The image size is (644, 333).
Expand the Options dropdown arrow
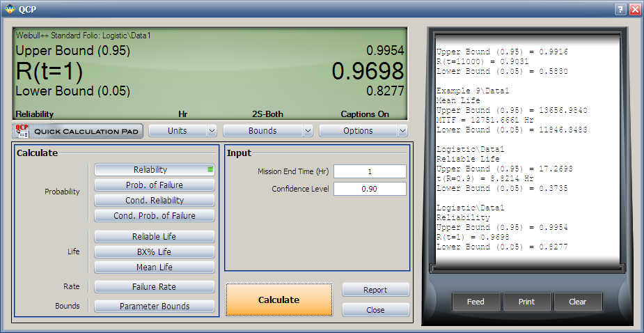[402, 131]
